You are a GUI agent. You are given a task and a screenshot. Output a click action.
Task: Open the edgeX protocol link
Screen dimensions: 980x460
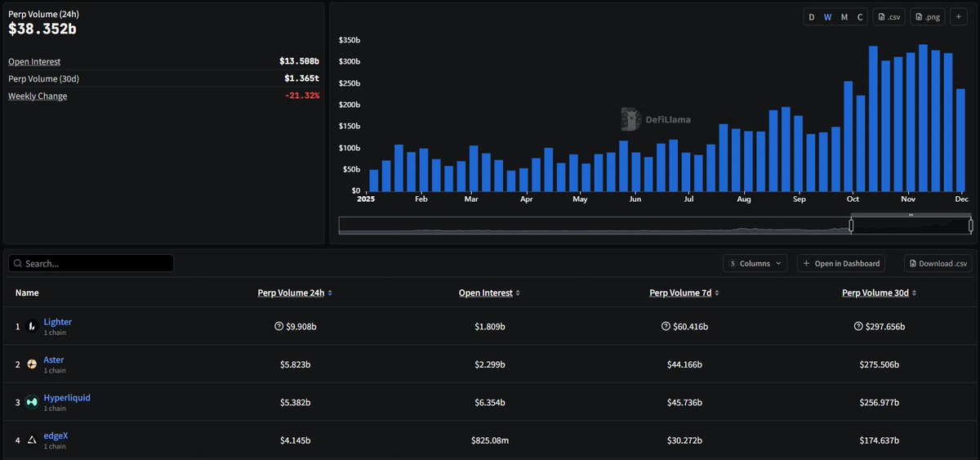click(56, 435)
